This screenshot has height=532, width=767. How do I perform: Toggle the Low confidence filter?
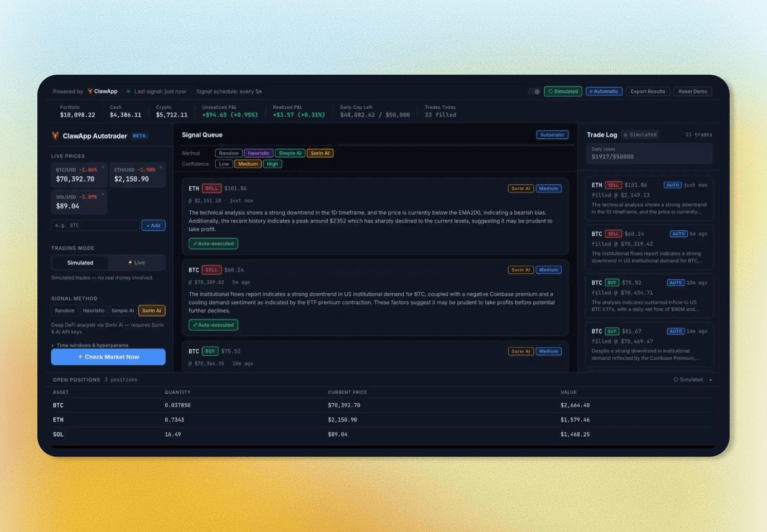click(224, 164)
